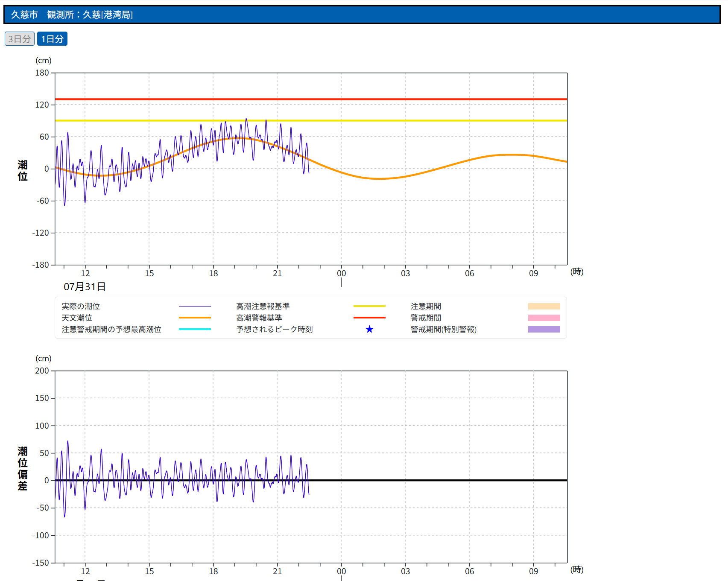Screen dimensions: 728x581
Task: Select the 1日分 tab
Action: (x=52, y=39)
